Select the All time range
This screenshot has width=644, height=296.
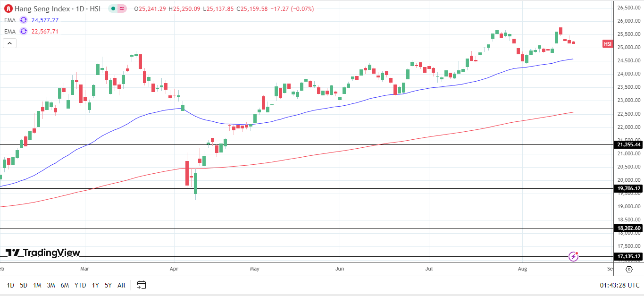pyautogui.click(x=121, y=285)
